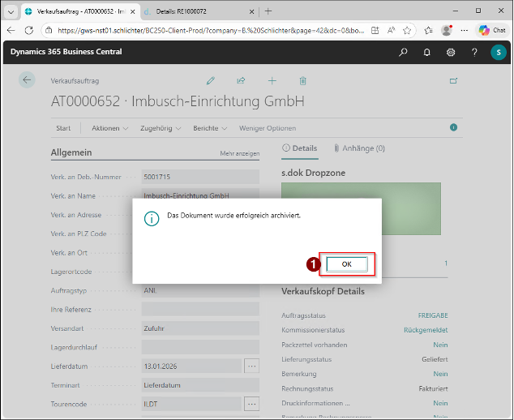
Task: Expand the Zugehörig menu
Action: click(161, 128)
